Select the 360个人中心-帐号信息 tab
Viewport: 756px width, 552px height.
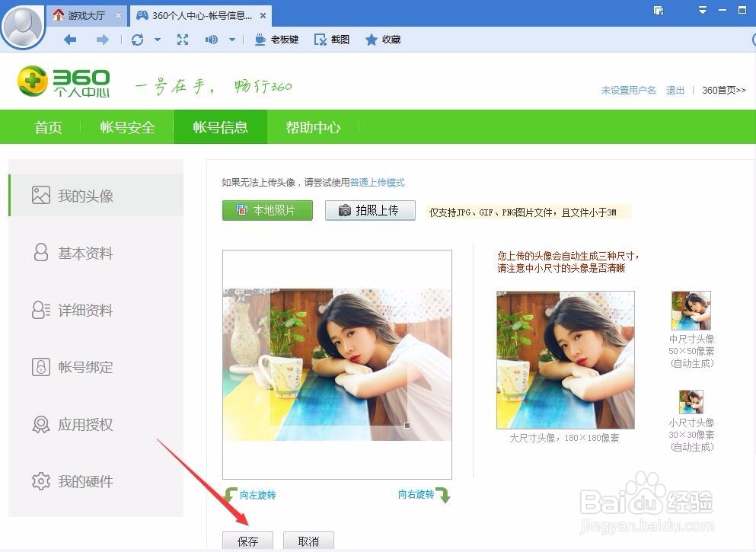coord(200,15)
